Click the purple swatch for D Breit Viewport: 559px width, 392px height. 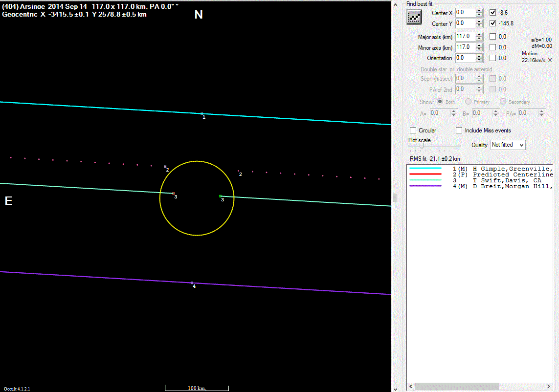pyautogui.click(x=425, y=186)
